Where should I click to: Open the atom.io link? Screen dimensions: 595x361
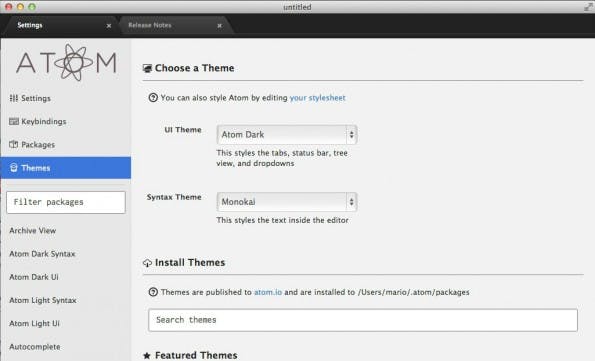tap(268, 292)
